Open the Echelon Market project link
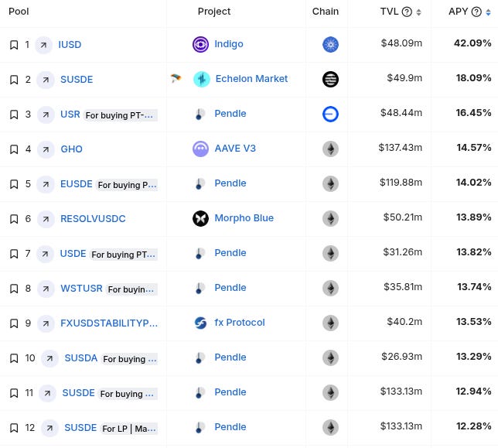 pos(251,78)
